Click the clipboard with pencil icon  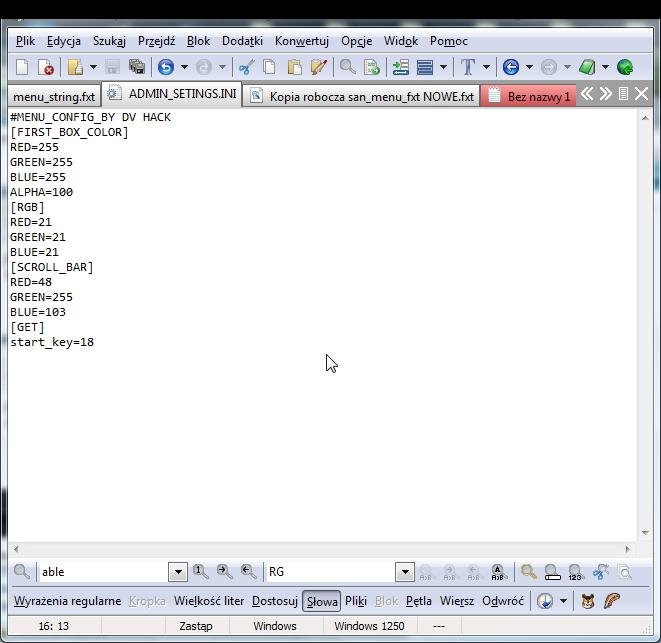[319, 67]
